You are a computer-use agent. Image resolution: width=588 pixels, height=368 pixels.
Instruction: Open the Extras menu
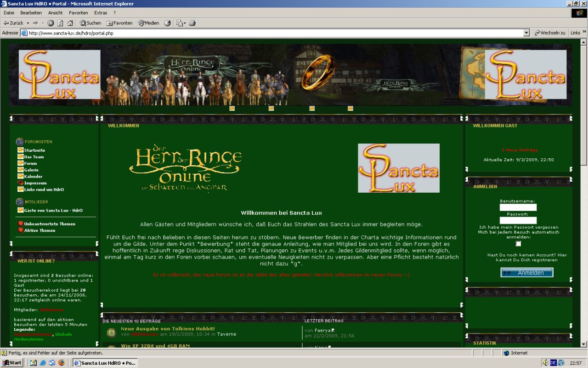pos(100,13)
